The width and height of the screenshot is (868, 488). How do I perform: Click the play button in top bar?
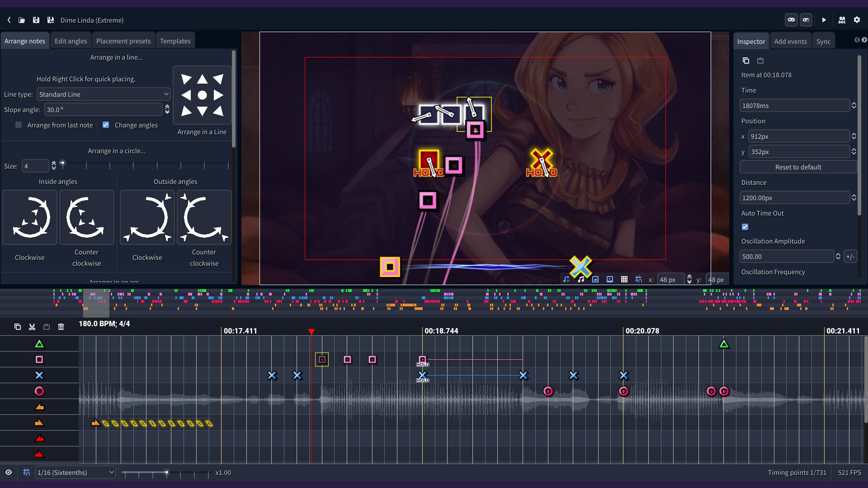[x=824, y=20]
